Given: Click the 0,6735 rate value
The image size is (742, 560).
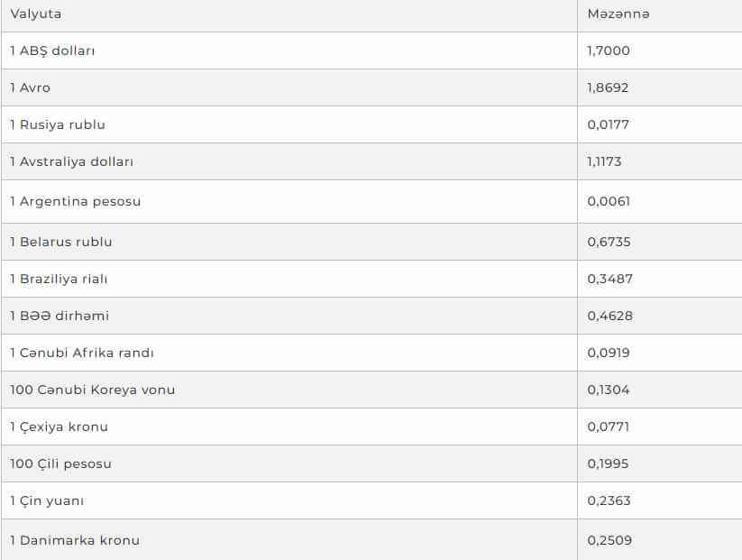Looking at the screenshot, I should click(x=609, y=242).
